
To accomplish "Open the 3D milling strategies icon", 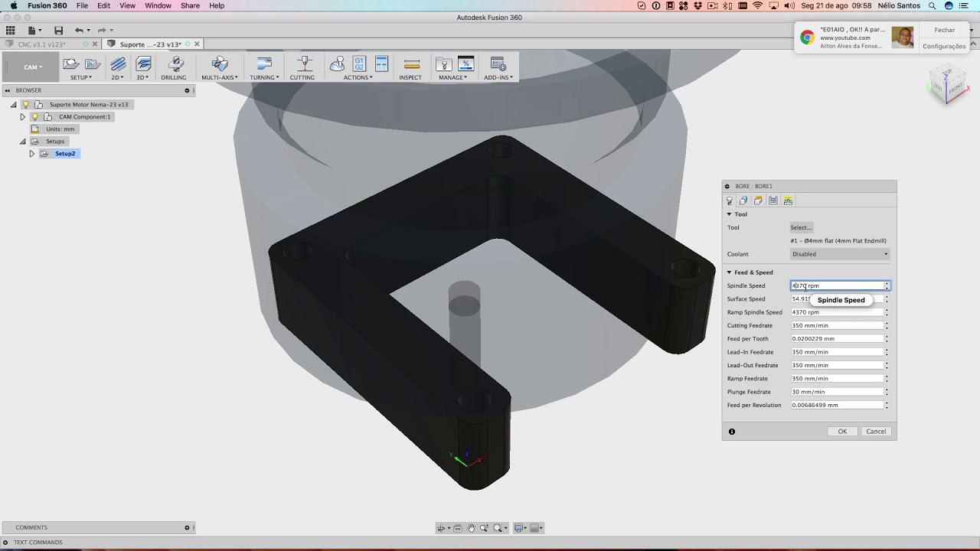I will [143, 64].
